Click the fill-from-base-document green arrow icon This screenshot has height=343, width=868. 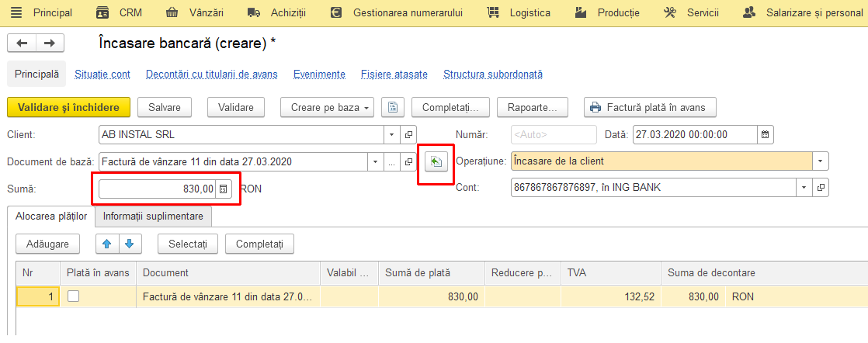point(436,162)
